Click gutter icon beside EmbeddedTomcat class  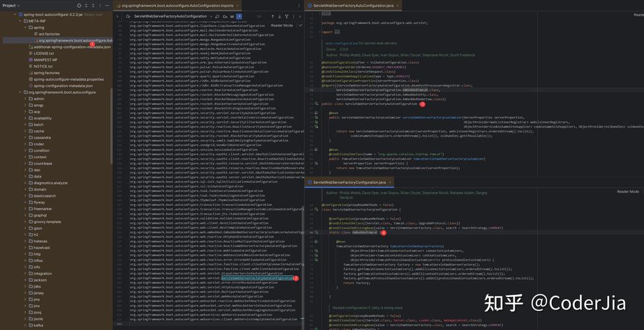click(x=316, y=232)
